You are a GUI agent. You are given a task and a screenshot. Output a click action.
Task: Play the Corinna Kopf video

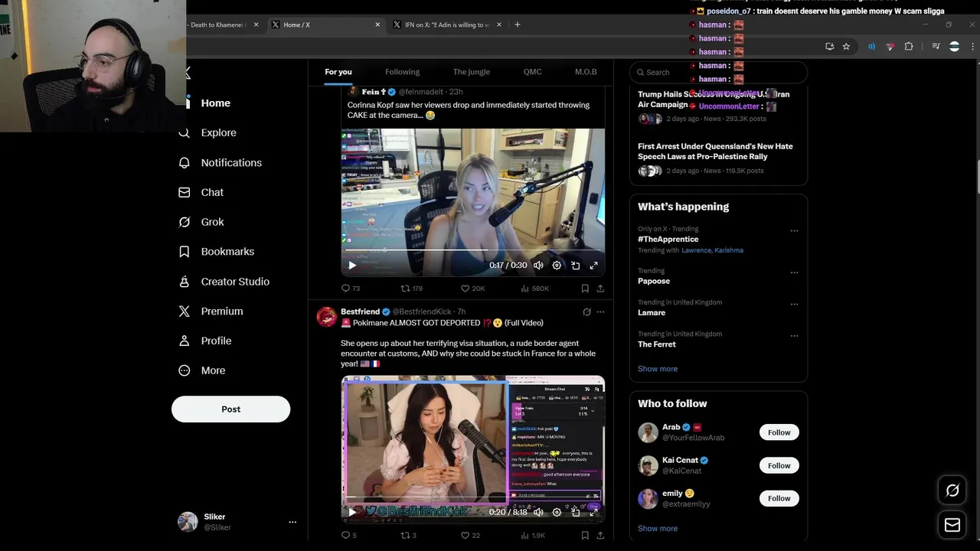[352, 266]
